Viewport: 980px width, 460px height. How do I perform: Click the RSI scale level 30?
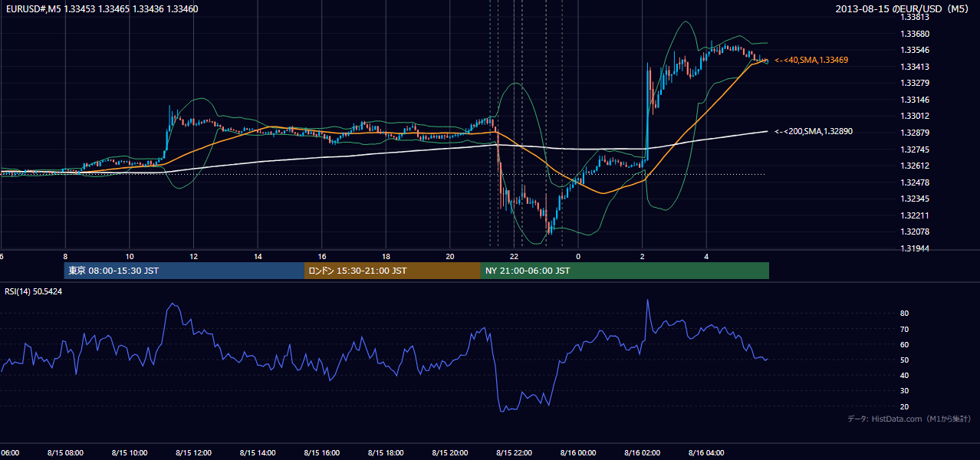point(905,391)
